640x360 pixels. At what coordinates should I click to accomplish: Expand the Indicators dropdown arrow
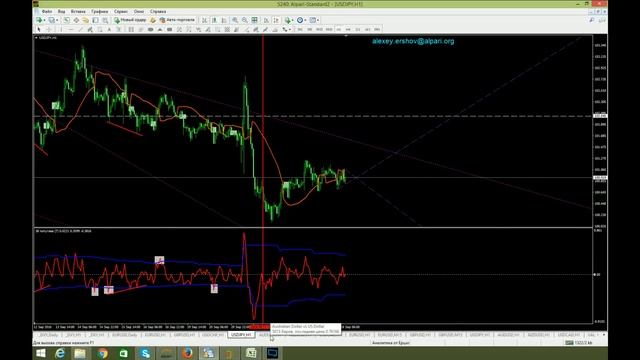(x=293, y=20)
